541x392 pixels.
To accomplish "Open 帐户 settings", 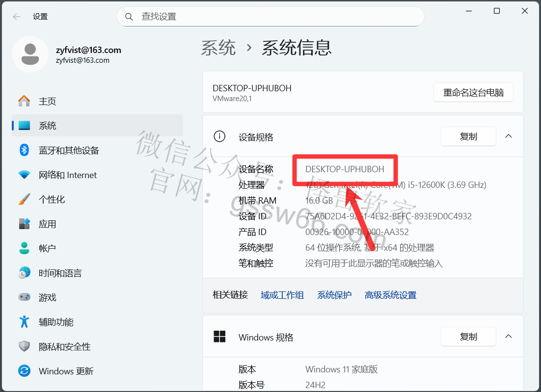I will (x=97, y=248).
